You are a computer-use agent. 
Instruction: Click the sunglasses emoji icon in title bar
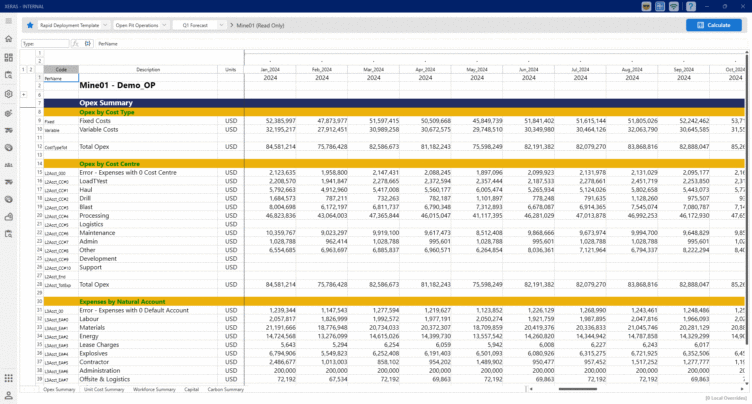[646, 6]
